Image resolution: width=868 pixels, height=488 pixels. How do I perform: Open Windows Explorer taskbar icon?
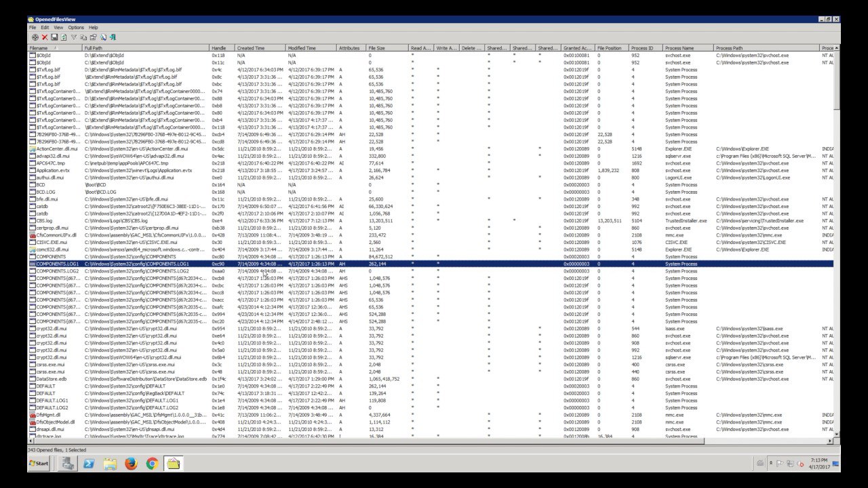pyautogui.click(x=111, y=464)
